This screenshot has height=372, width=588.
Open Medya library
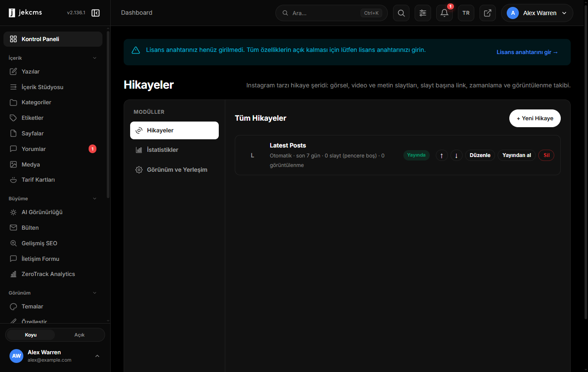(x=53, y=164)
